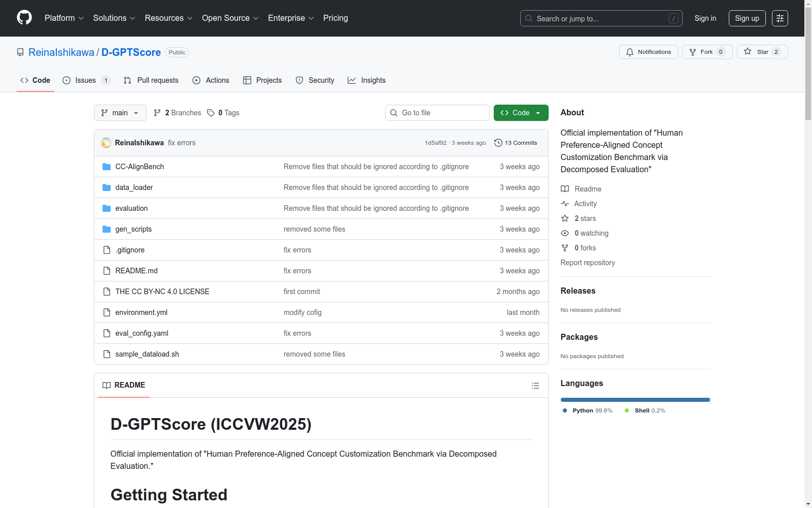Switch to the Projects tab
This screenshot has width=812, height=508.
(262, 80)
